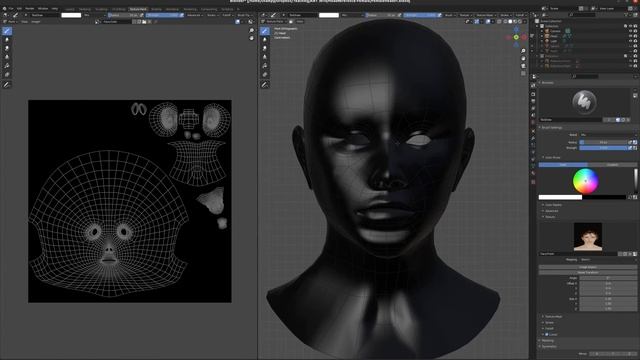The width and height of the screenshot is (640, 360).
Task: Toggle viewport overlays in the 3D viewport
Action: [x=488, y=22]
